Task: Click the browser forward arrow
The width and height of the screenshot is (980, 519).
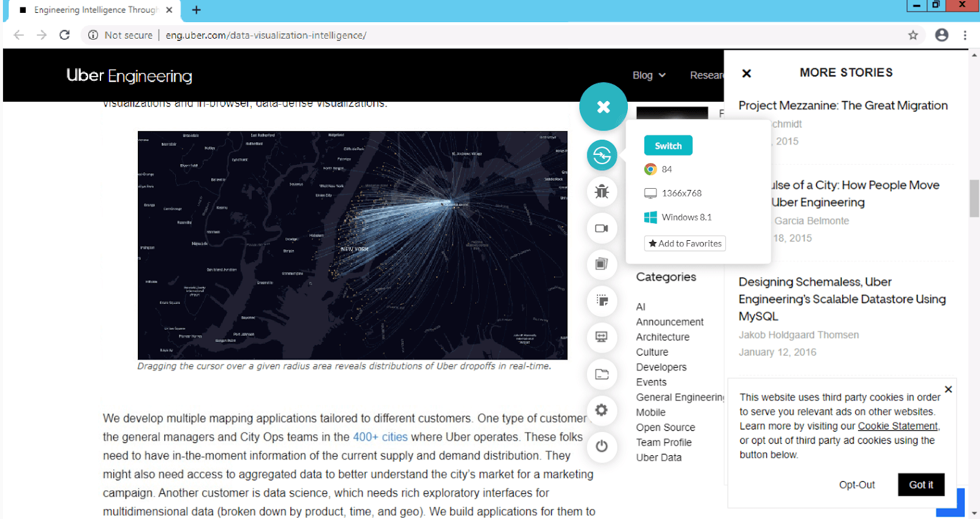Action: pyautogui.click(x=42, y=35)
